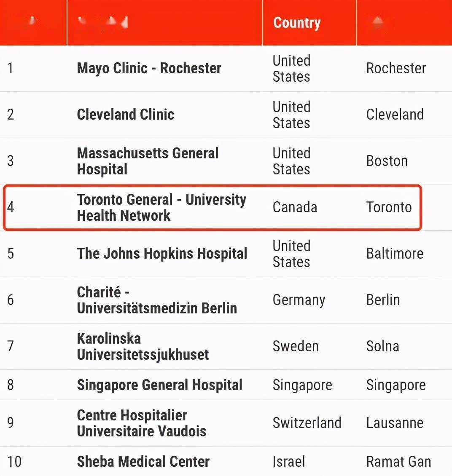452x476 pixels.
Task: Click the Baltimore city cell
Action: 395,254
